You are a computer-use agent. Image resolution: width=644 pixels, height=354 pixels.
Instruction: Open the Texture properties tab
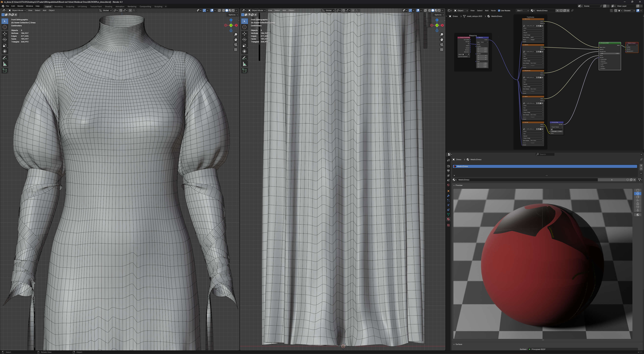pos(448,225)
